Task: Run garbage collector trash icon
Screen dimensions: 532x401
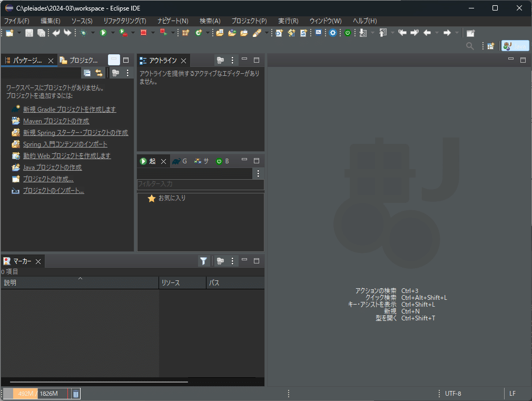Action: tap(76, 394)
